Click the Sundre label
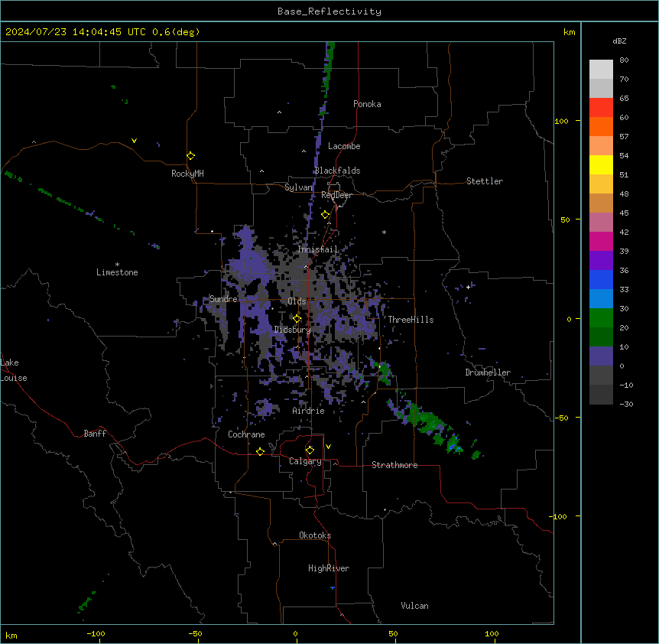The width and height of the screenshot is (659, 644). coord(223,299)
